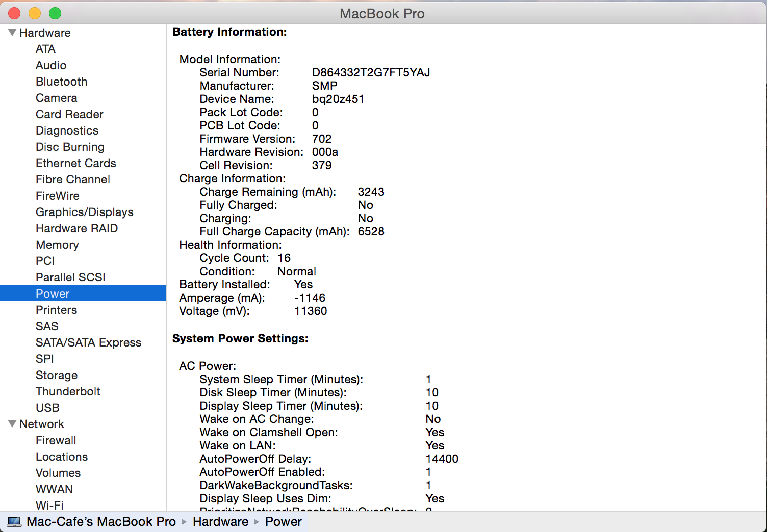767x532 pixels.
Task: Select Camera in the sidebar
Action: pos(56,98)
